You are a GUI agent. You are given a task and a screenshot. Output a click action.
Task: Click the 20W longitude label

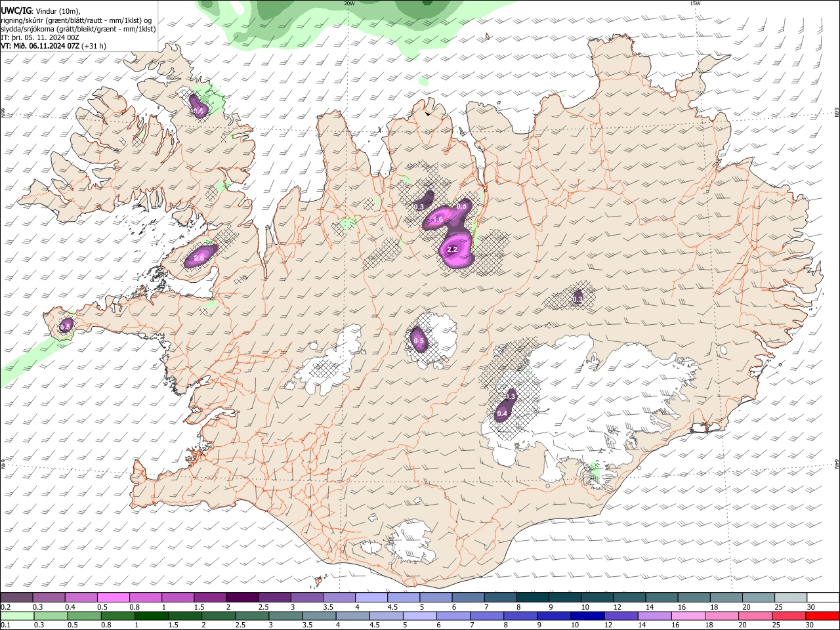(350, 3)
